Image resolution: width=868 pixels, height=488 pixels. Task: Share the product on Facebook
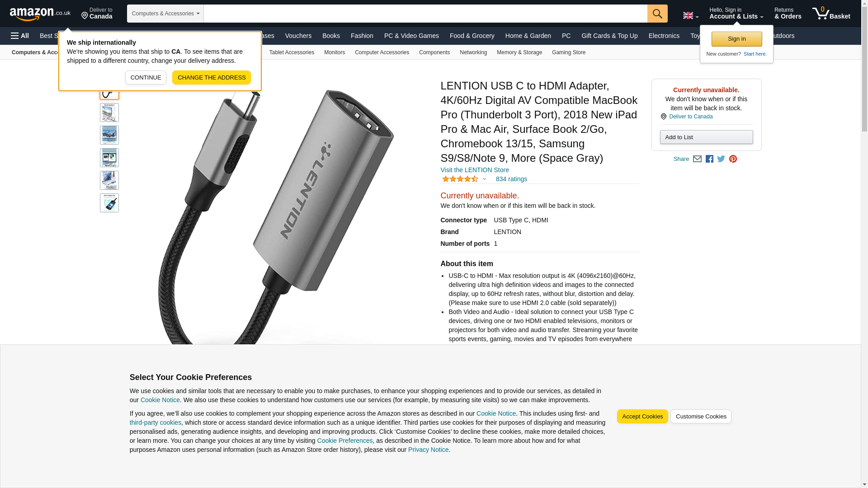click(x=709, y=159)
